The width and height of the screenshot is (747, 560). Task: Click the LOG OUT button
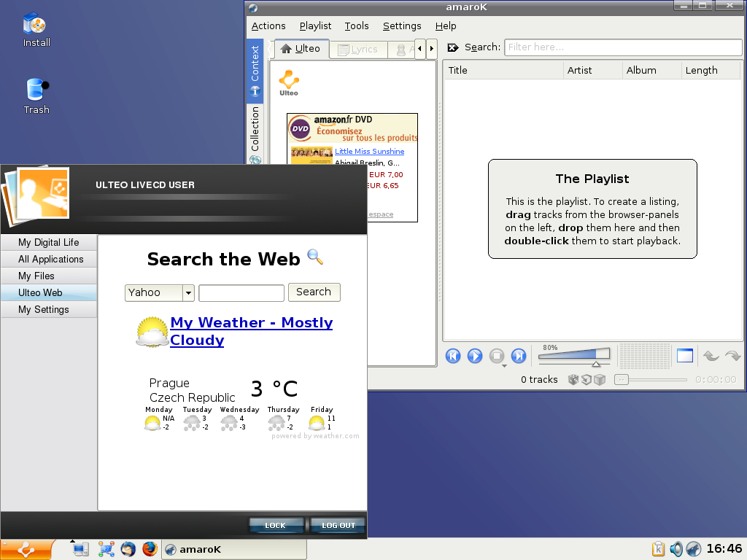338,525
